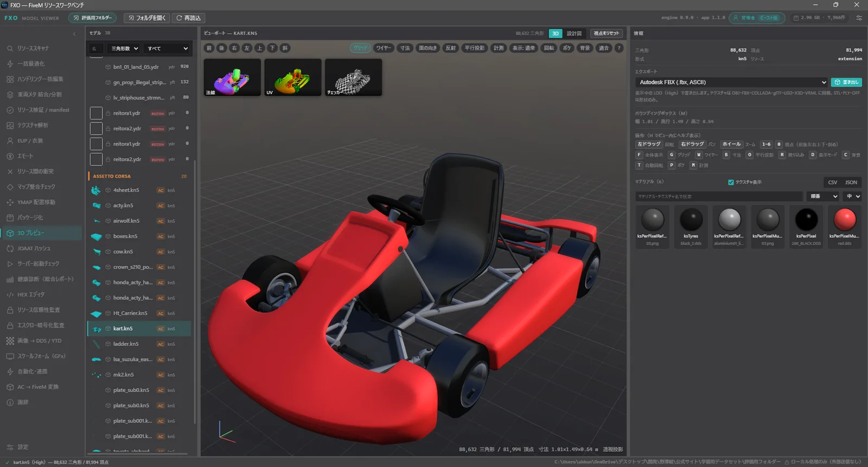
Task: Select the CSV export option
Action: 832,182
